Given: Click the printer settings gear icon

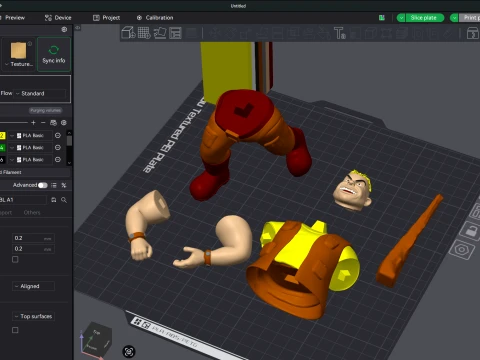Looking at the screenshot, I should click(x=64, y=30).
